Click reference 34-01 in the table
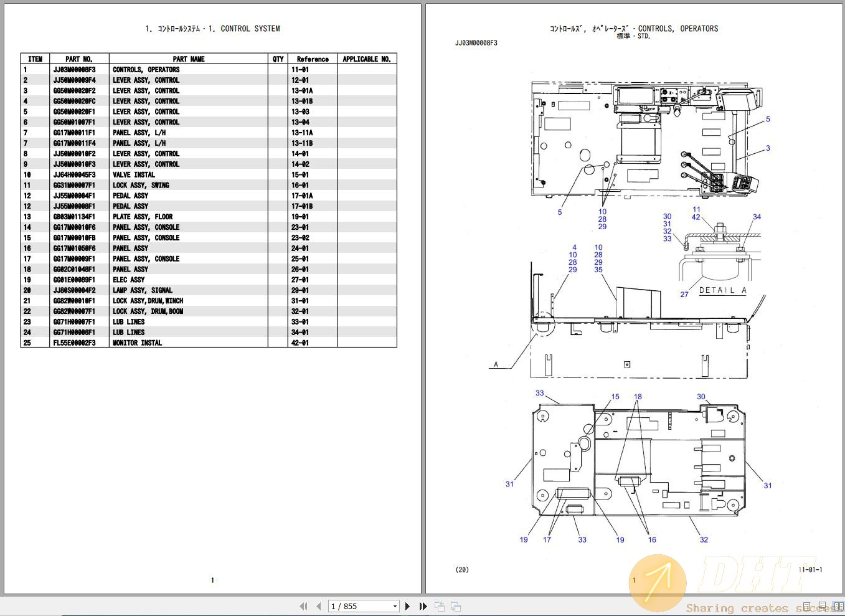 coord(300,333)
